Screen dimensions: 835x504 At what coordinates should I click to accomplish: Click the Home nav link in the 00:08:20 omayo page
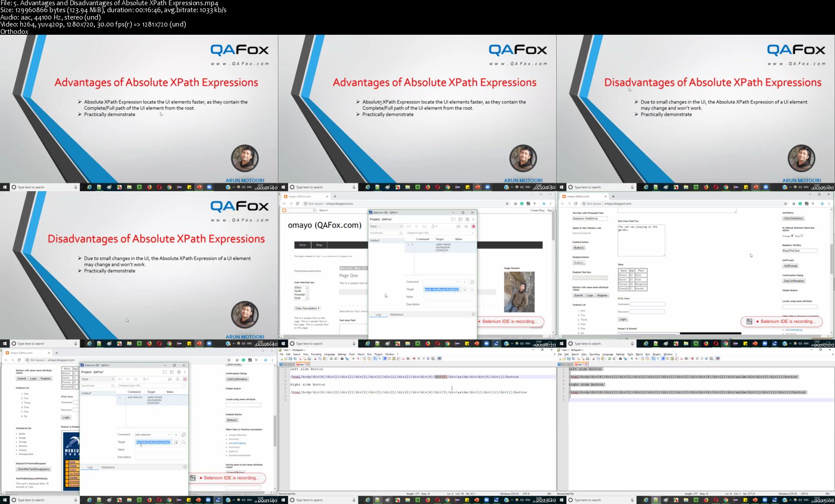(x=303, y=245)
